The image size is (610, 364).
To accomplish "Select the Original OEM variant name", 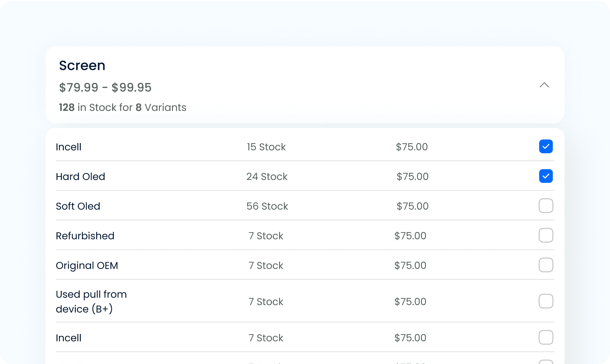I will (x=87, y=266).
